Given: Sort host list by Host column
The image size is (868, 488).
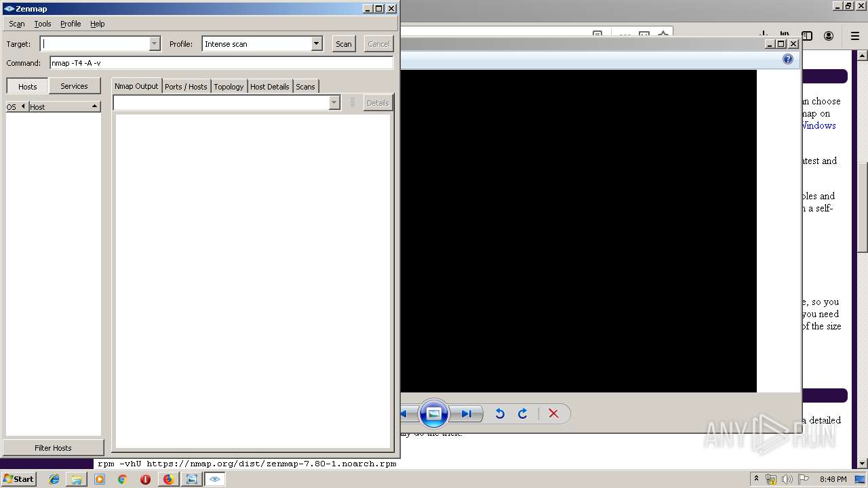Looking at the screenshot, I should (x=64, y=106).
